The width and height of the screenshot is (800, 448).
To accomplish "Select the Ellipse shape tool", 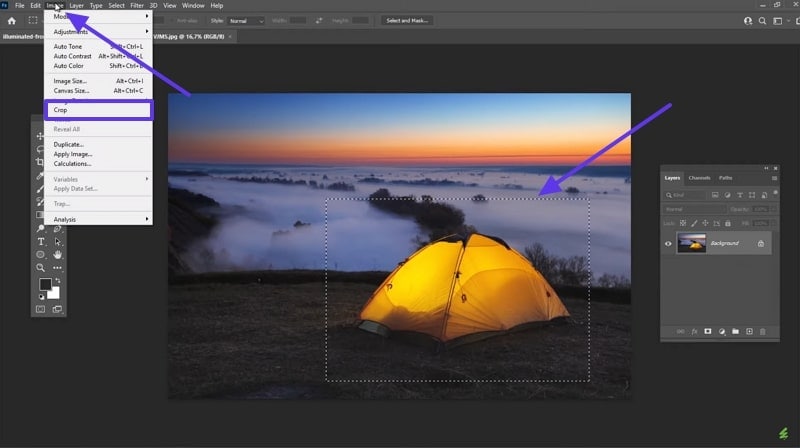I will [x=40, y=255].
